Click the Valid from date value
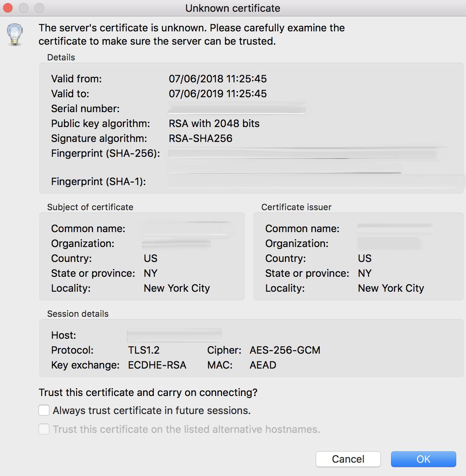Viewport: 466px width, 476px height. (217, 79)
